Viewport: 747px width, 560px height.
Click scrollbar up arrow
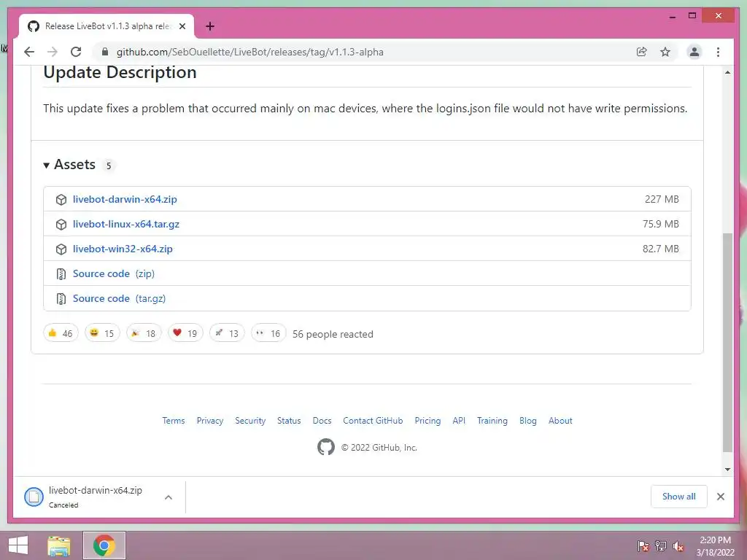727,72
